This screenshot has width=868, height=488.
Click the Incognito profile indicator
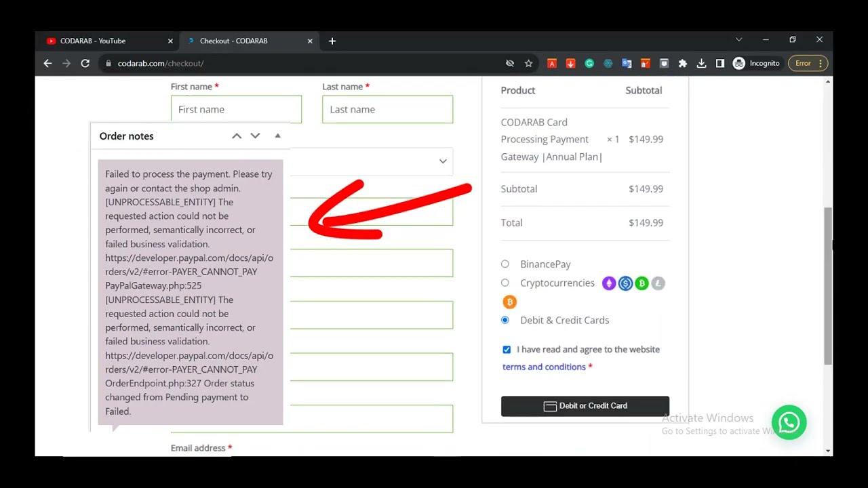[x=757, y=63]
